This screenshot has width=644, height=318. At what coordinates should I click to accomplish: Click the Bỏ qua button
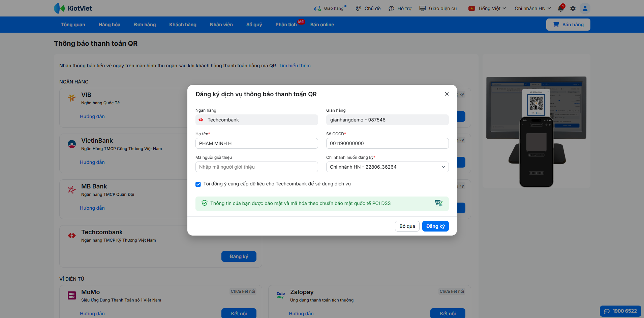(407, 226)
